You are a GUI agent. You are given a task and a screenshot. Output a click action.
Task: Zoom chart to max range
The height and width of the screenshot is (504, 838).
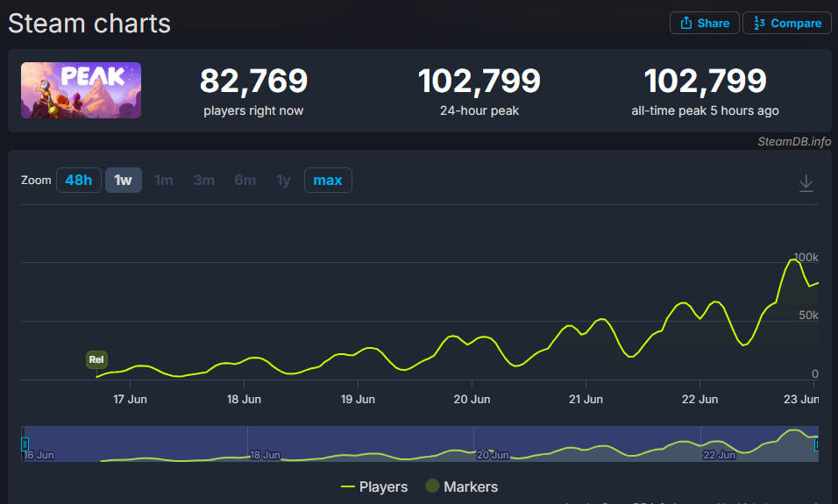328,180
